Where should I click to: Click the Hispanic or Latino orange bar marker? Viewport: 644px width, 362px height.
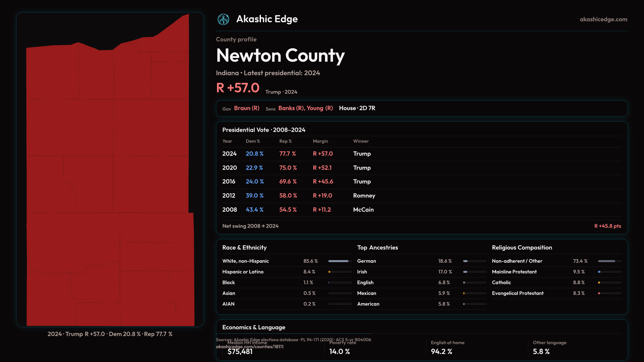point(329,272)
